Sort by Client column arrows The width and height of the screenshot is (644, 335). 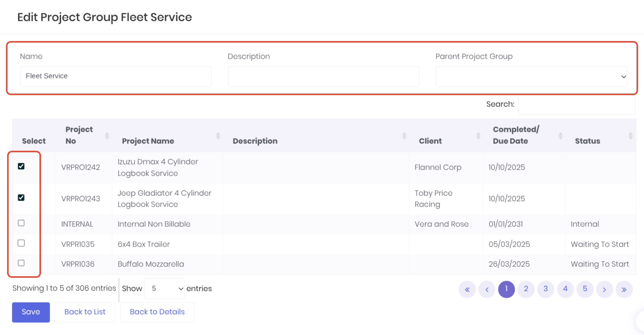point(478,136)
